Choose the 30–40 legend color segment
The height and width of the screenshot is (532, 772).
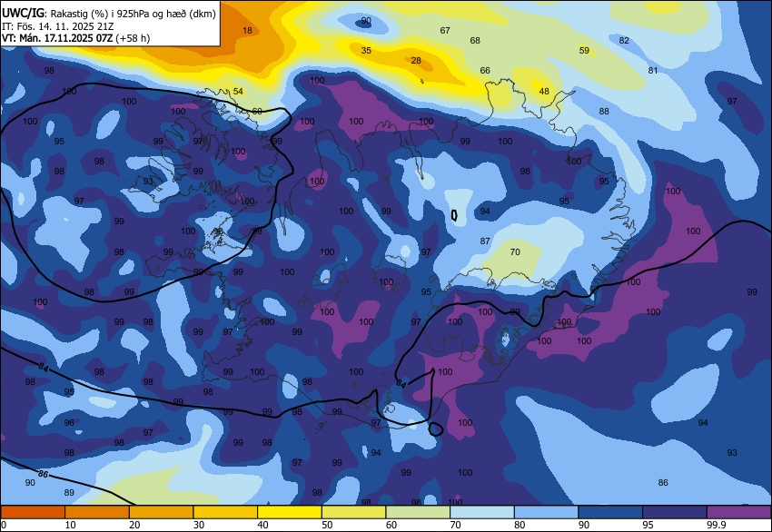click(225, 512)
